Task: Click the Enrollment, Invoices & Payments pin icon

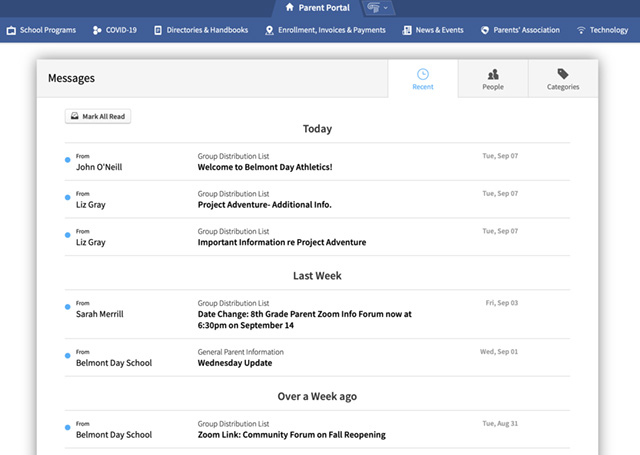Action: click(x=269, y=31)
